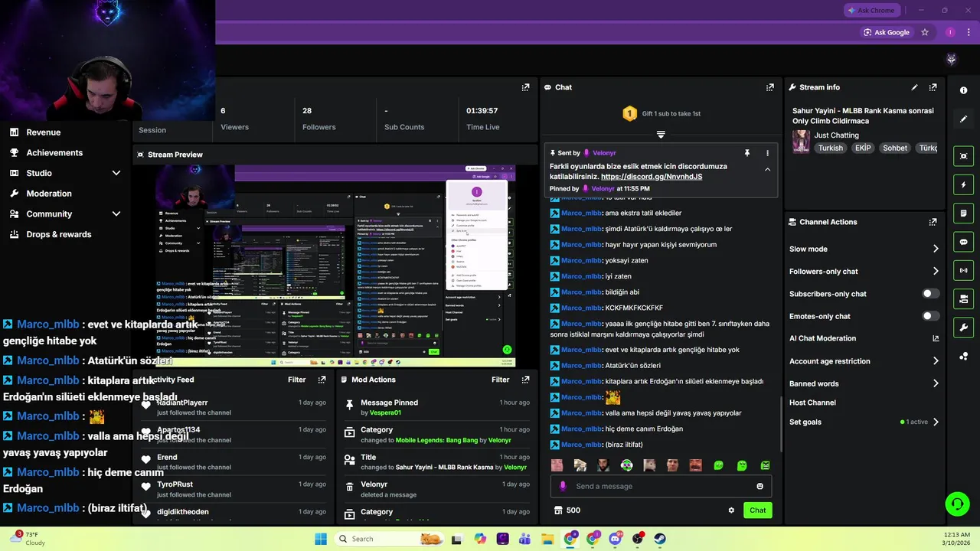Click the Send a message field
Image resolution: width=980 pixels, height=551 pixels.
[x=661, y=486]
